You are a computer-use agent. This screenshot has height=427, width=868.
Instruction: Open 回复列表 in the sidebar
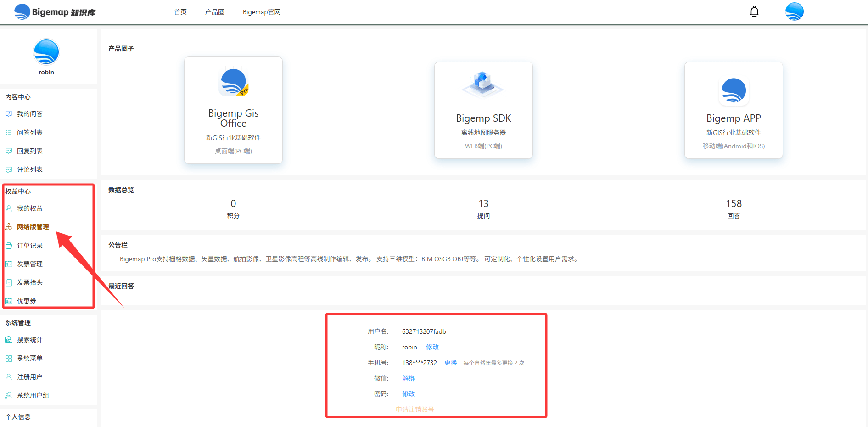click(30, 151)
